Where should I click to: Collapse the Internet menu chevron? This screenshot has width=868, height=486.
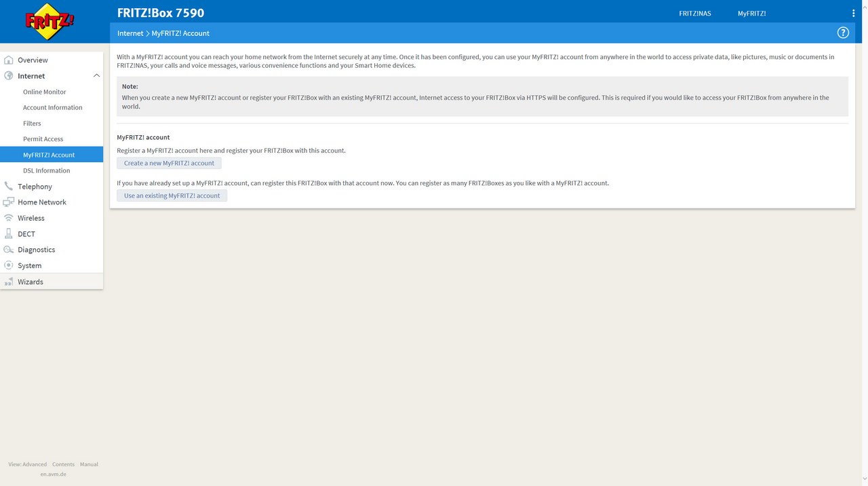tap(96, 76)
